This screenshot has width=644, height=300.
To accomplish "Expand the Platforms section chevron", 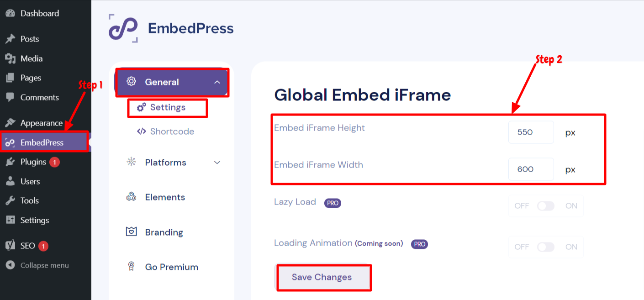I will click(217, 163).
